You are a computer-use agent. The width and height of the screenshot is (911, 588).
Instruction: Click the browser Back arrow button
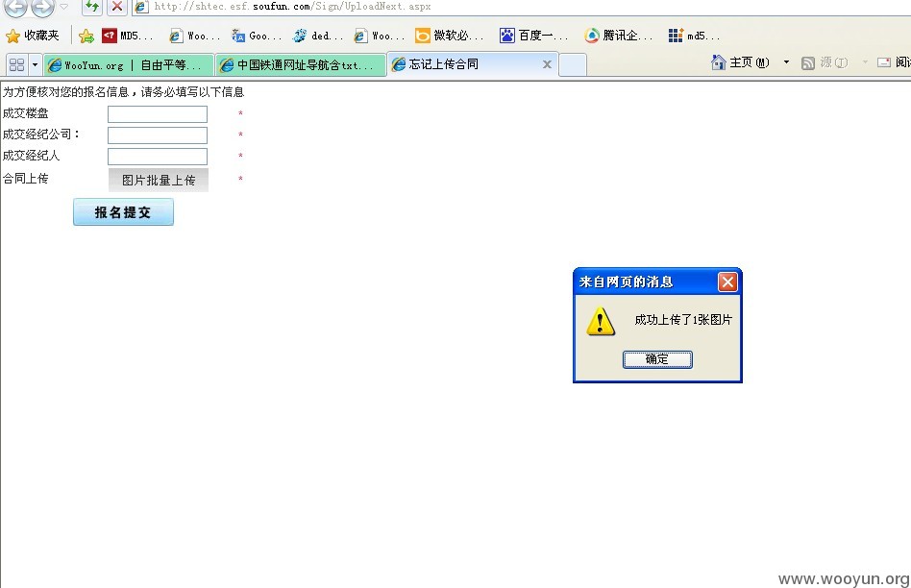[x=15, y=7]
